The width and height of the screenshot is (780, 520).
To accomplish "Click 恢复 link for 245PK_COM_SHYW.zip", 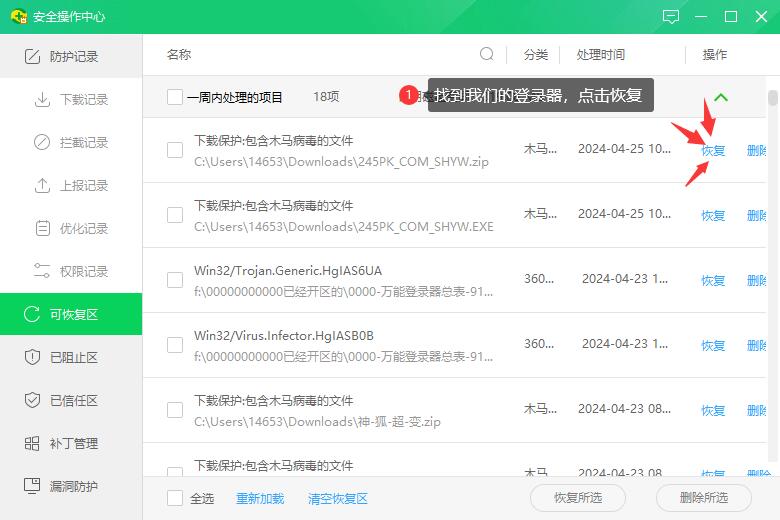I will (x=713, y=151).
